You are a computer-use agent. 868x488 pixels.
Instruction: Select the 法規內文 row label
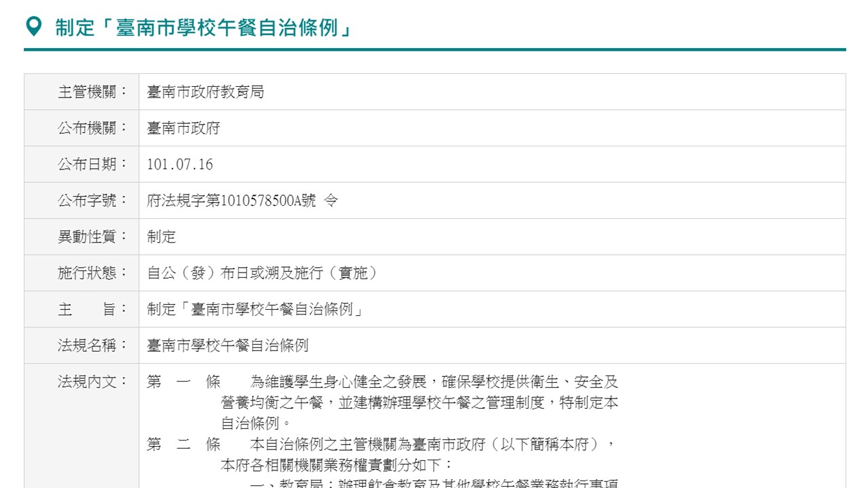(93, 382)
